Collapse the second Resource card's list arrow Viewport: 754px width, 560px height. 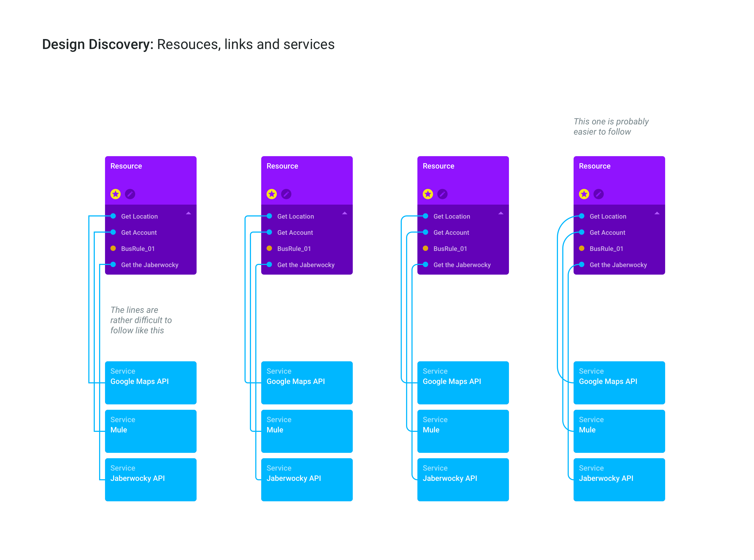coord(344,213)
